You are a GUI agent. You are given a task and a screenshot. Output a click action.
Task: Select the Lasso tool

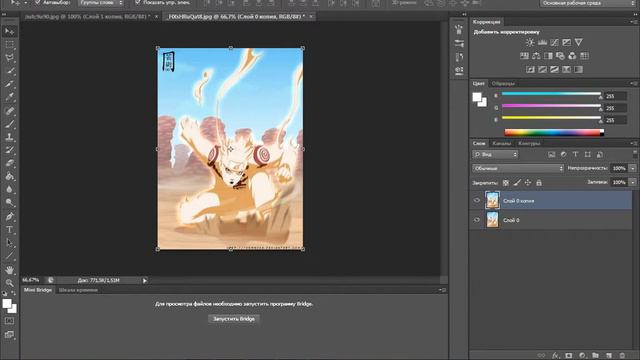coord(10,58)
